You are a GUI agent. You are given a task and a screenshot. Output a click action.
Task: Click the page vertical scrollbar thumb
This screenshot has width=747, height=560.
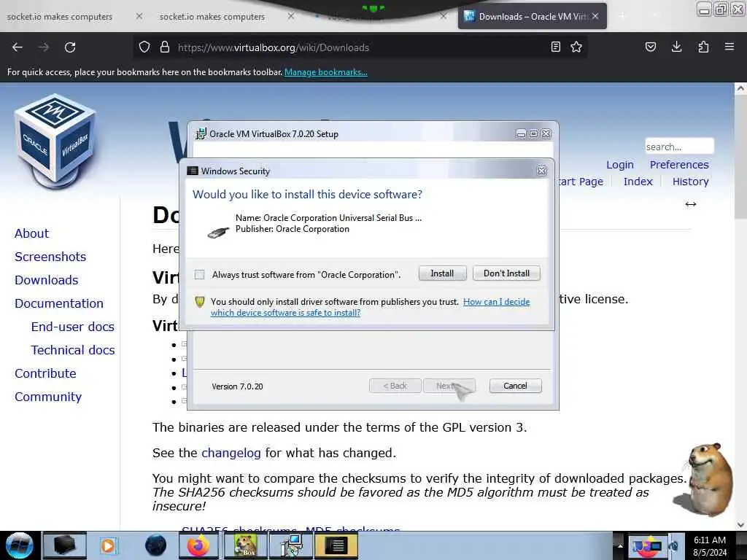click(x=740, y=157)
